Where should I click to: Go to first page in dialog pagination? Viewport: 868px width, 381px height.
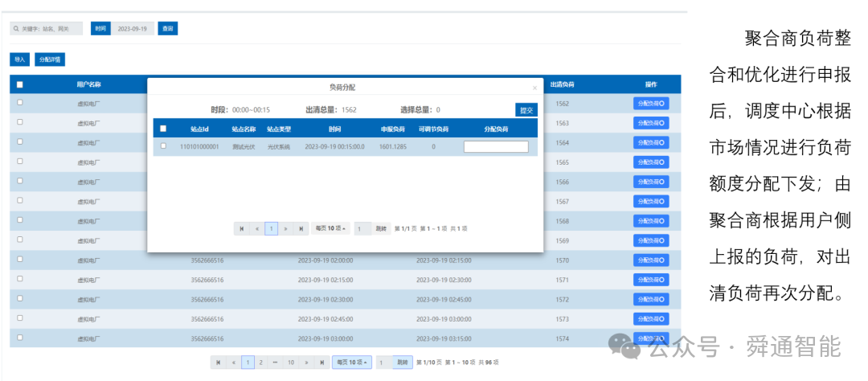[241, 228]
